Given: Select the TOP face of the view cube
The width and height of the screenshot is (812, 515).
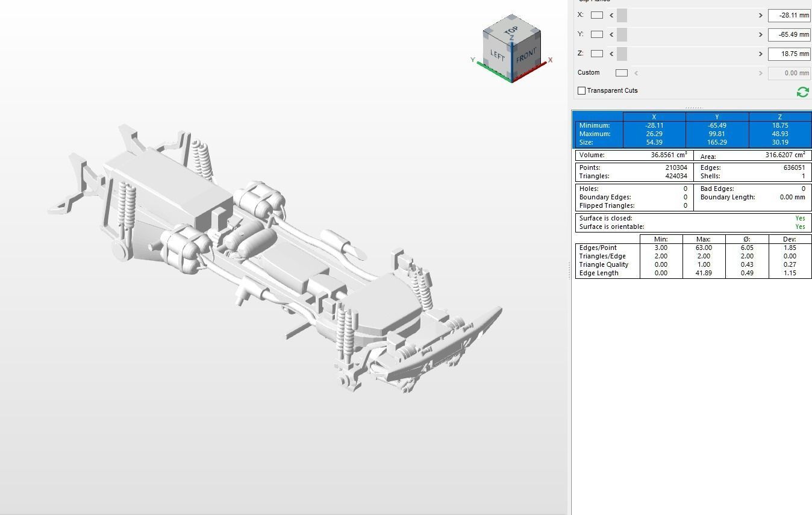Looking at the screenshot, I should (x=511, y=30).
